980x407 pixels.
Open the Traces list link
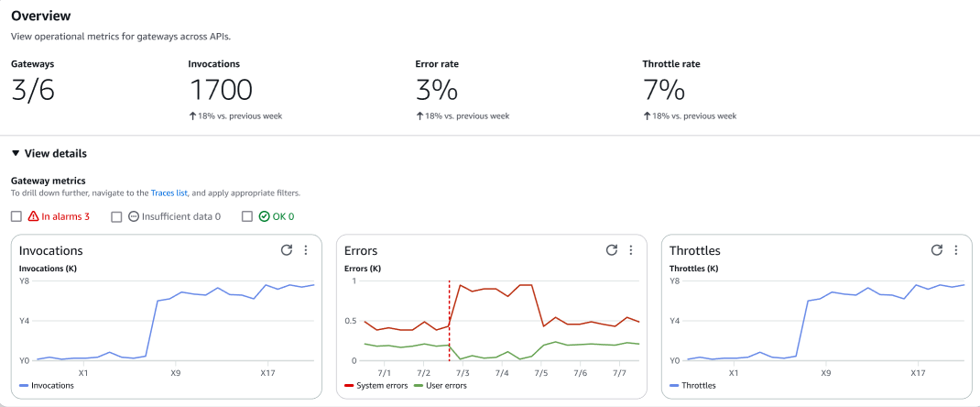click(169, 193)
